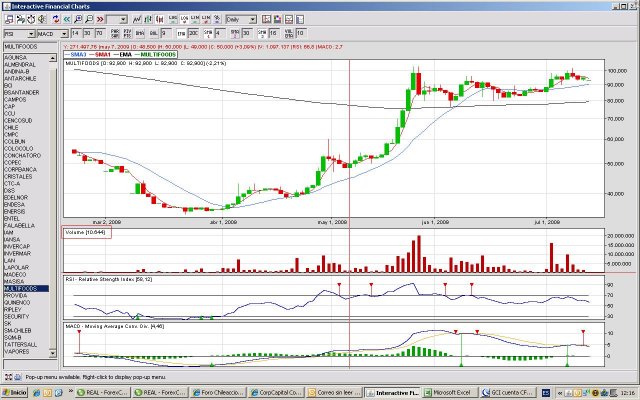Click the speaker sound toolbar icon

tap(42, 19)
